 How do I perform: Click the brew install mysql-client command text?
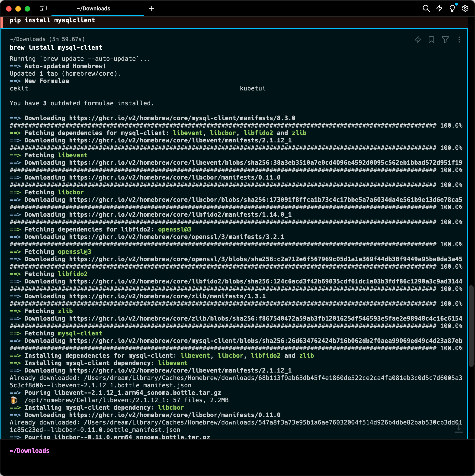(56, 48)
